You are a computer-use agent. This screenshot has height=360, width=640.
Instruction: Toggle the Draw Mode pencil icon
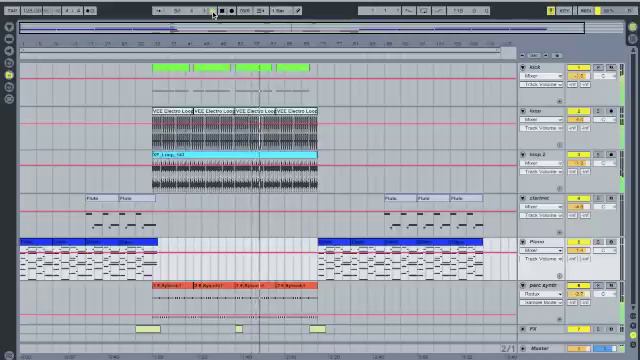(298, 11)
